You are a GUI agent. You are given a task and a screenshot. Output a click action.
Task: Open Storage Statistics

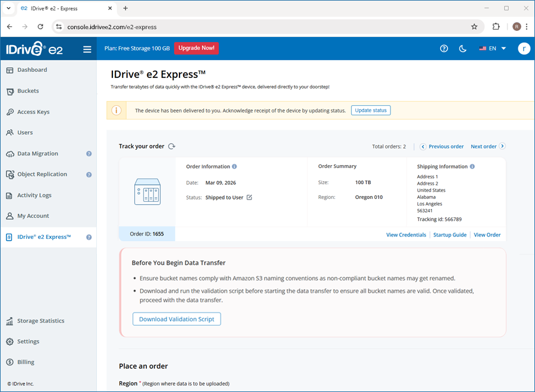40,321
